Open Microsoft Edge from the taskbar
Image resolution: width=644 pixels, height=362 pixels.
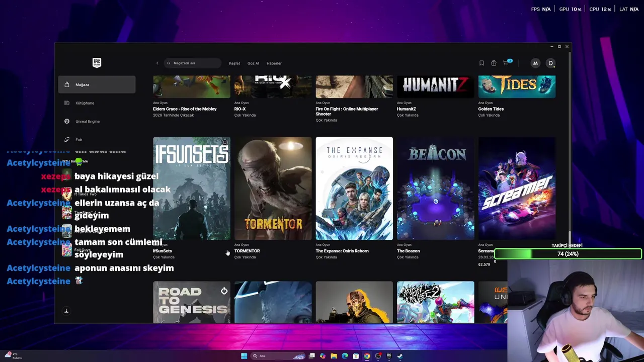pyautogui.click(x=345, y=356)
